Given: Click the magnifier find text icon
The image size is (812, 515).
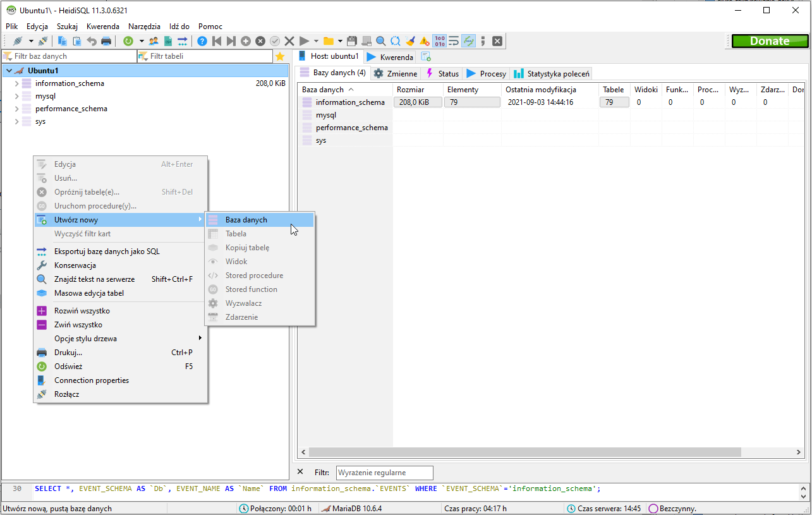Looking at the screenshot, I should (x=381, y=41).
